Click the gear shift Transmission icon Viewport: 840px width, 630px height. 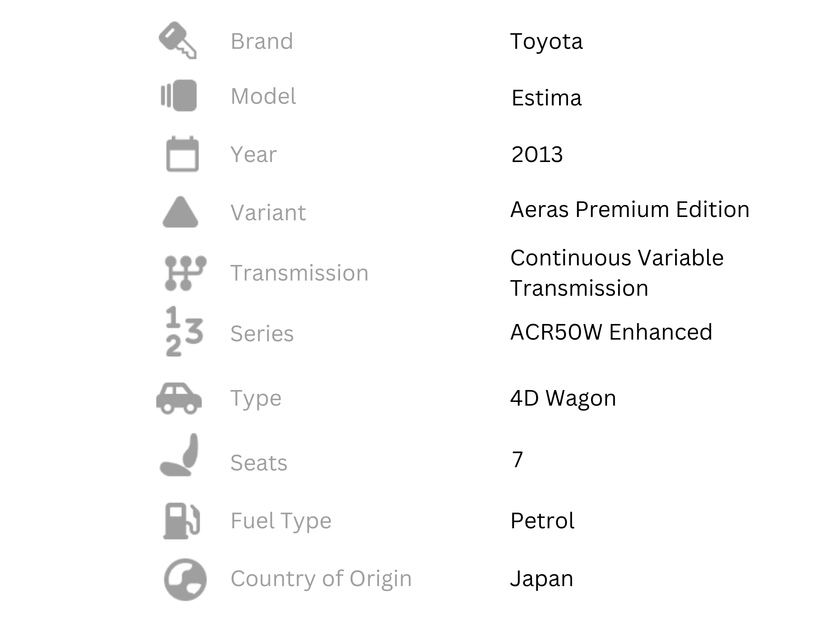185,273
